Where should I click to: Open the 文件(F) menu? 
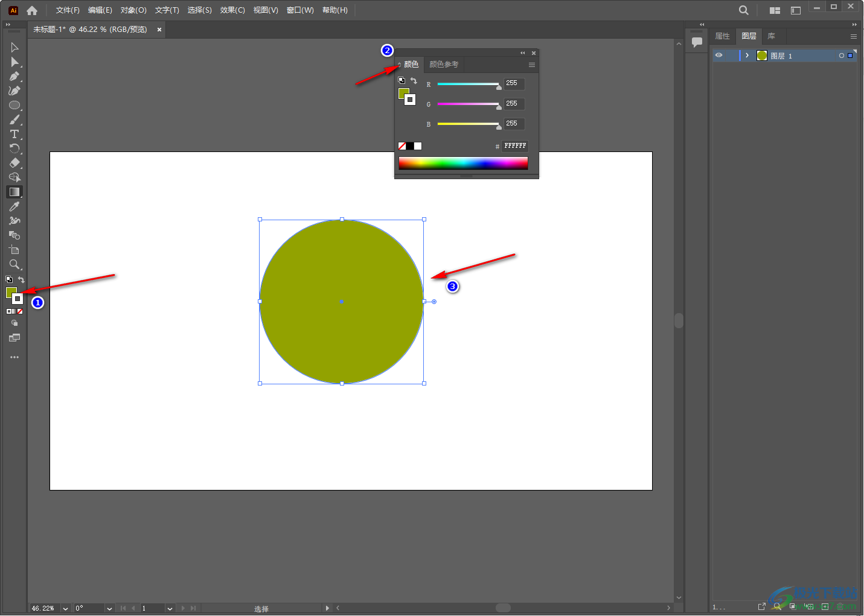pyautogui.click(x=68, y=10)
